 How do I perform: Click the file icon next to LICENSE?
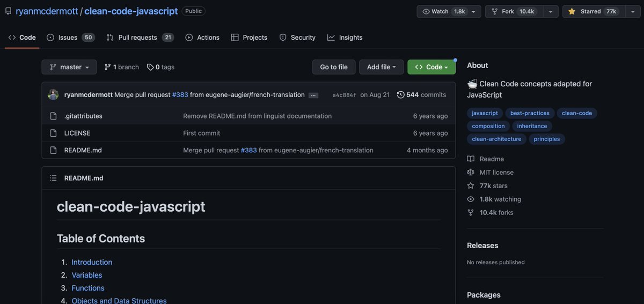[53, 133]
